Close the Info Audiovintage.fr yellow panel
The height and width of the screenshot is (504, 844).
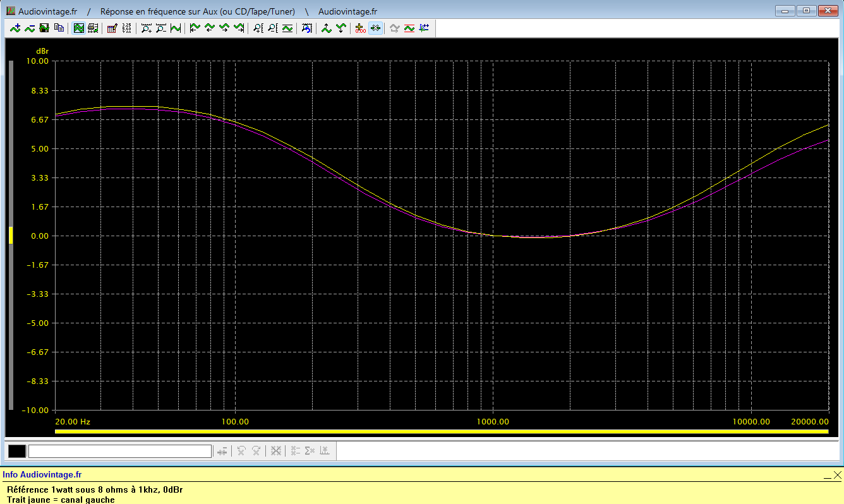[837, 475]
